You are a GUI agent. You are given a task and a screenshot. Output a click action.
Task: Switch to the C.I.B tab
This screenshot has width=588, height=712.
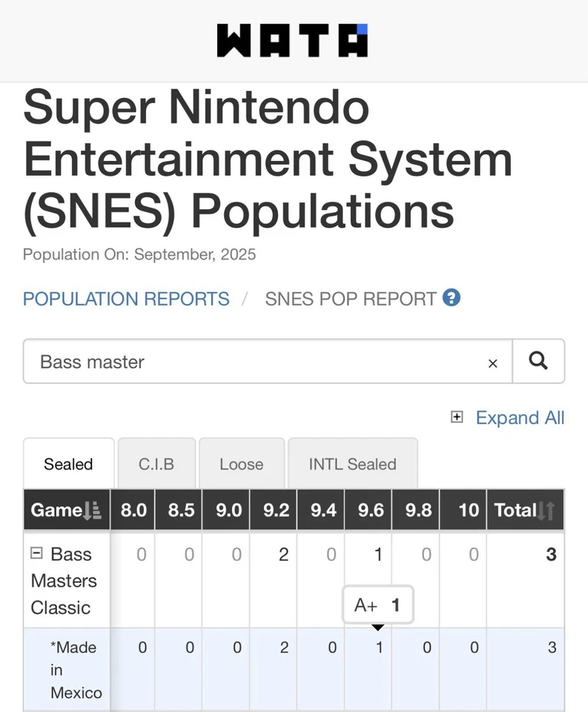point(156,464)
